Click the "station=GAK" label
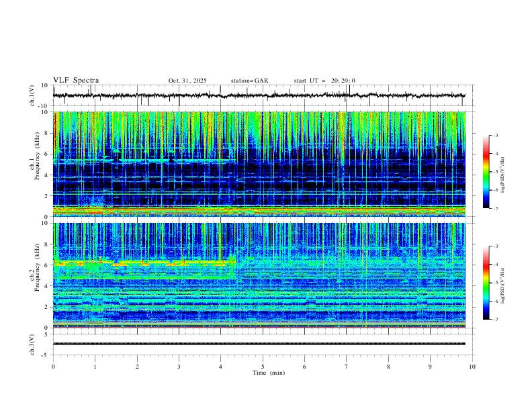 tap(249, 81)
